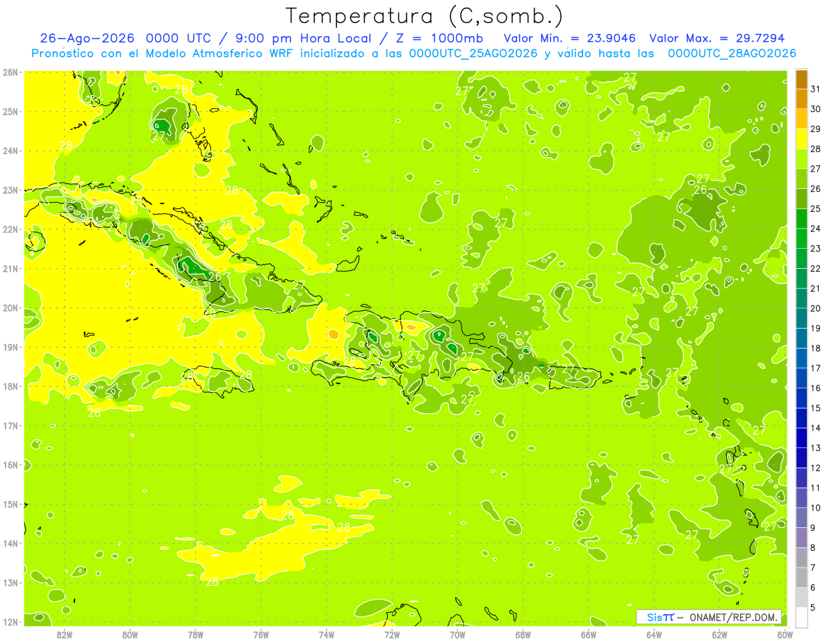Click the '17N' latitude label
The height and width of the screenshot is (644, 834).
coord(10,426)
